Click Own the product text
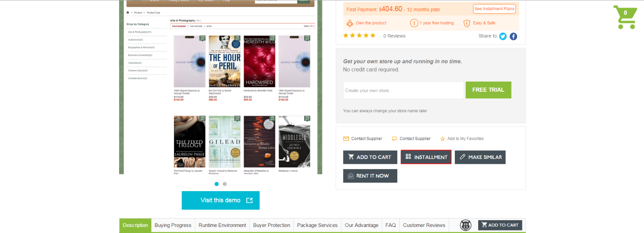This screenshot has height=233, width=644. coord(371,23)
